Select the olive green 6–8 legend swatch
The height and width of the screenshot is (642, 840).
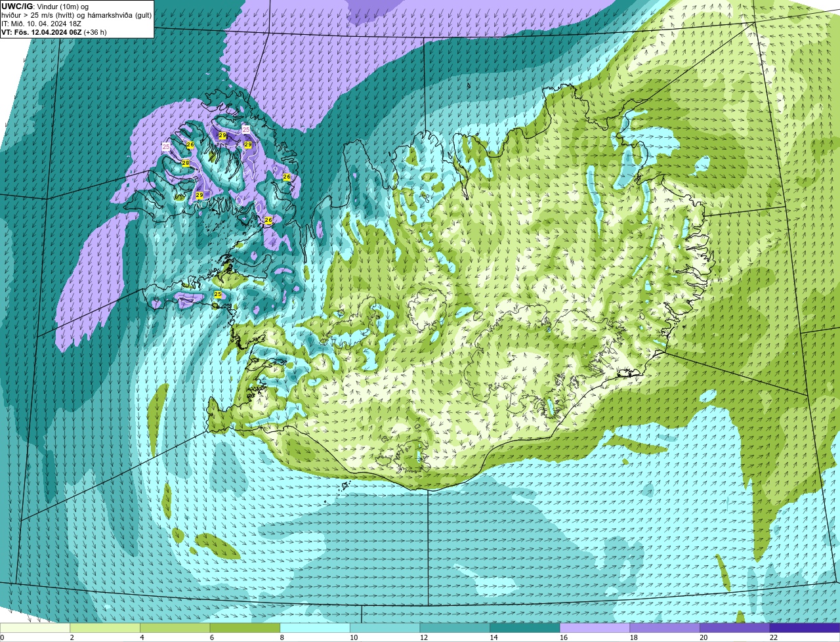(x=245, y=628)
